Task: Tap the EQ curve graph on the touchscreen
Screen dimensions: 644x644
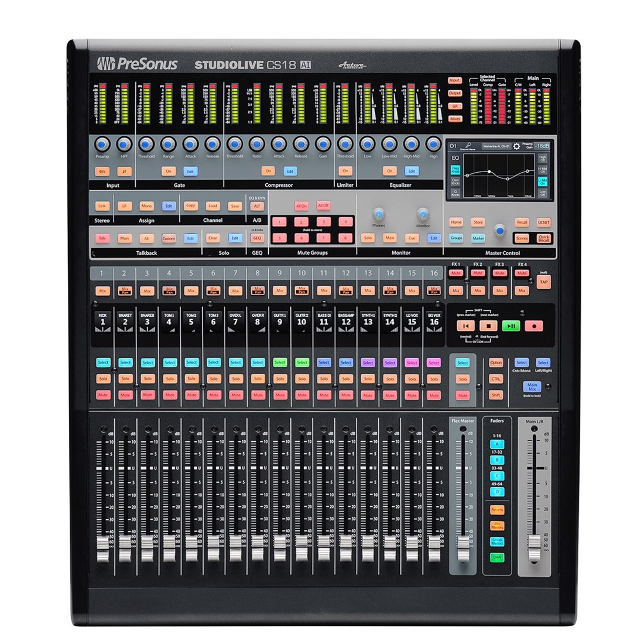Action: tap(499, 176)
